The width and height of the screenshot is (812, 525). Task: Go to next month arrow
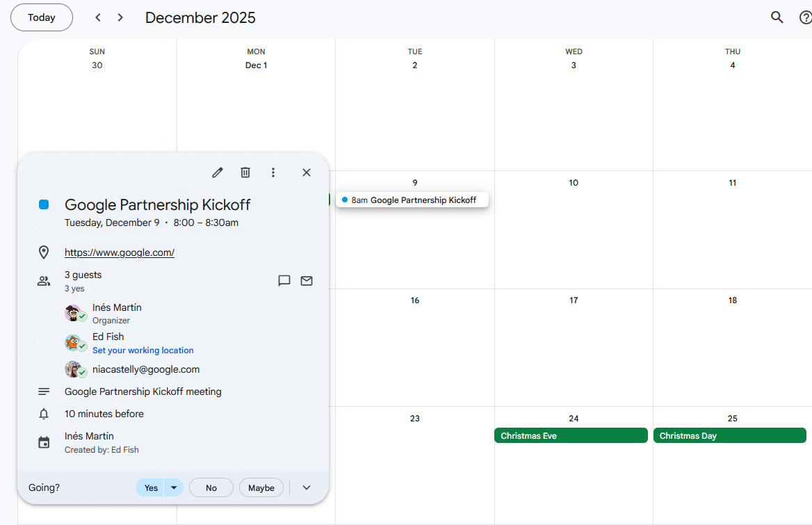[x=120, y=17]
